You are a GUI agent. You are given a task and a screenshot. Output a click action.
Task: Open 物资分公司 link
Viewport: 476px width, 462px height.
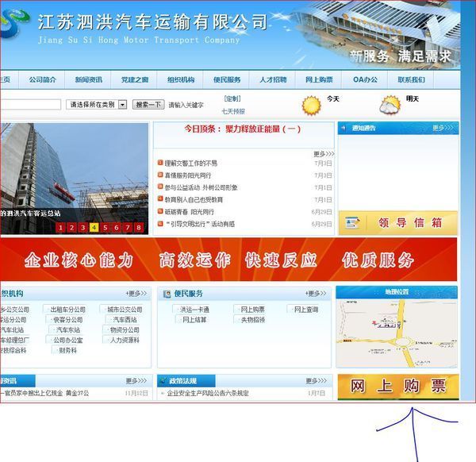125,330
